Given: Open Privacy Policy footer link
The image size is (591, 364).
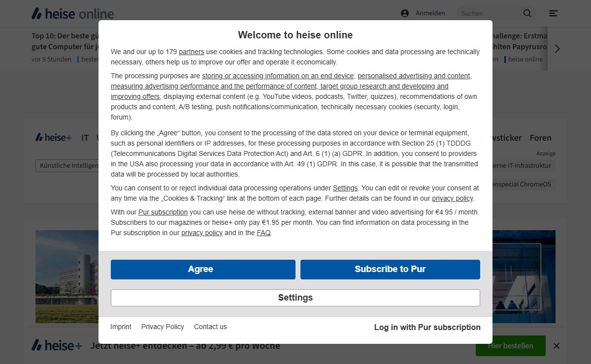Looking at the screenshot, I should [163, 327].
